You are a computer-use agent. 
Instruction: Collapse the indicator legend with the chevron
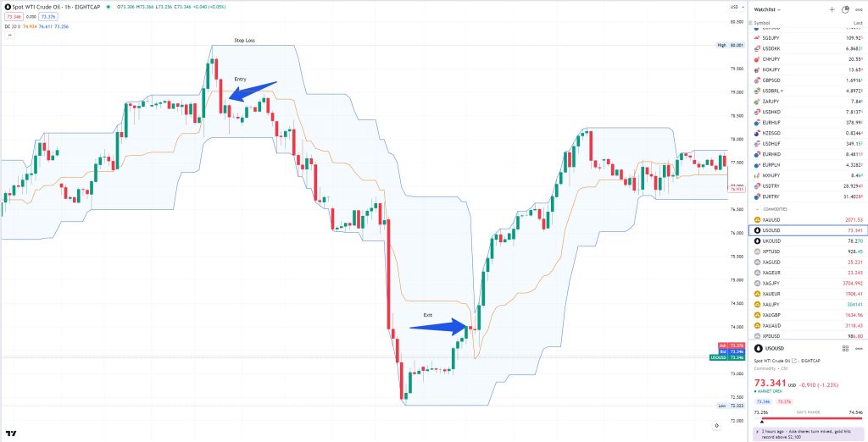point(8,36)
